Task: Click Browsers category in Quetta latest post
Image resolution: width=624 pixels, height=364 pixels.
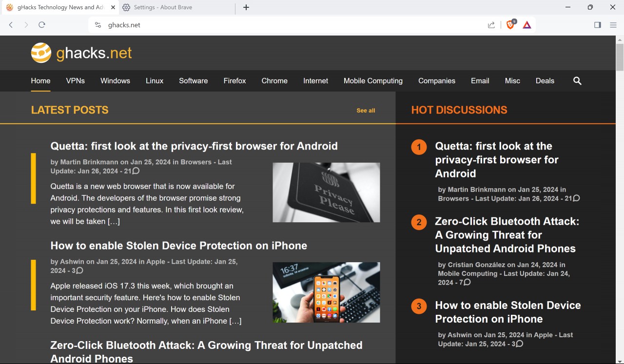Action: pyautogui.click(x=196, y=162)
